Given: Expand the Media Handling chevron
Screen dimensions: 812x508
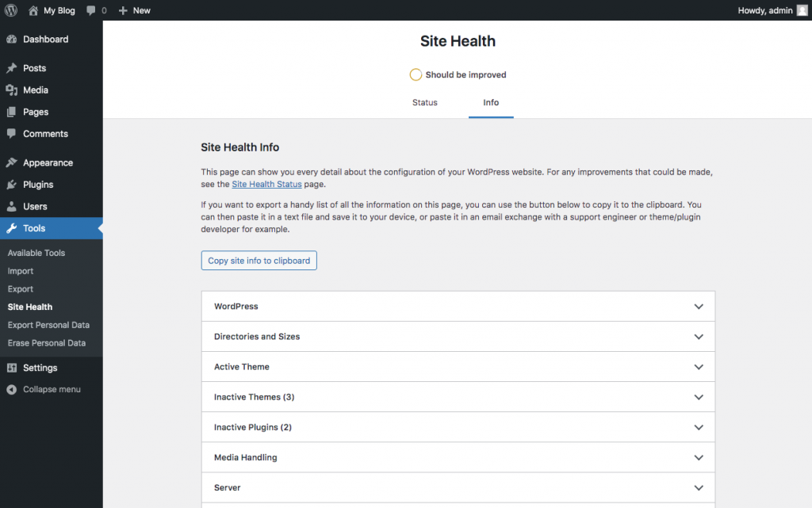Looking at the screenshot, I should tap(699, 458).
